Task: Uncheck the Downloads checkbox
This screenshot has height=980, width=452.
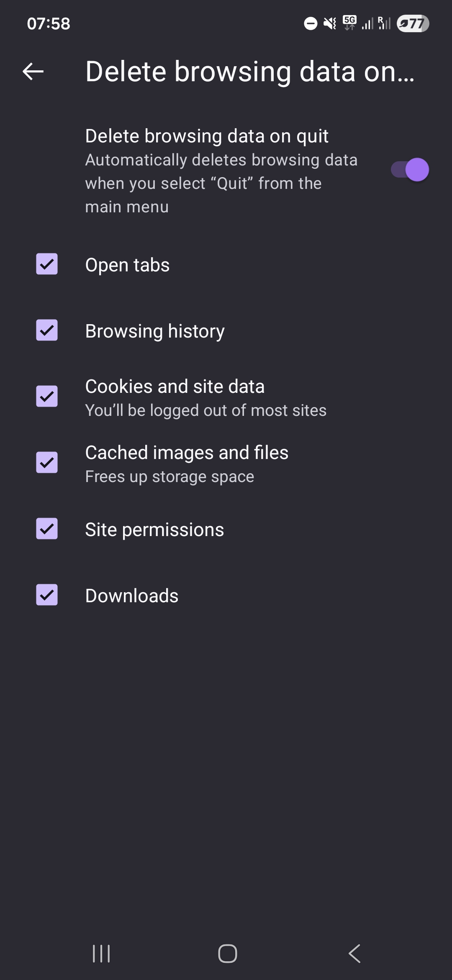Action: [47, 595]
